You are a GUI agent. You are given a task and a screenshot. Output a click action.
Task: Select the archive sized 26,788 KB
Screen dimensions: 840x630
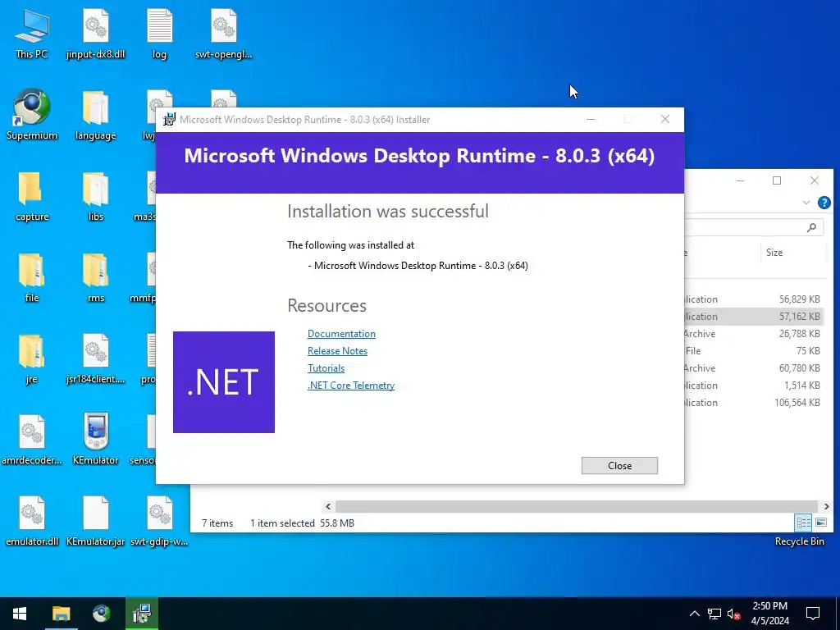[x=756, y=334]
